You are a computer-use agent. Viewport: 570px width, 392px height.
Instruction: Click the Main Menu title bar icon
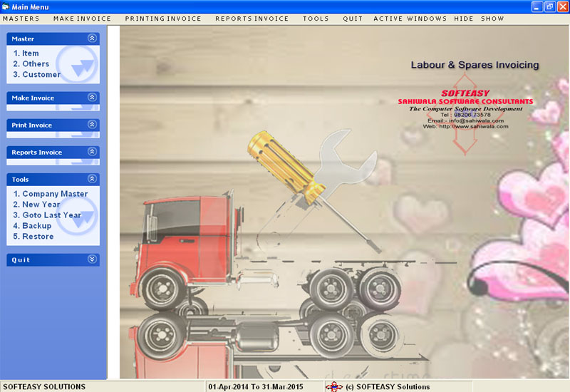(6, 6)
